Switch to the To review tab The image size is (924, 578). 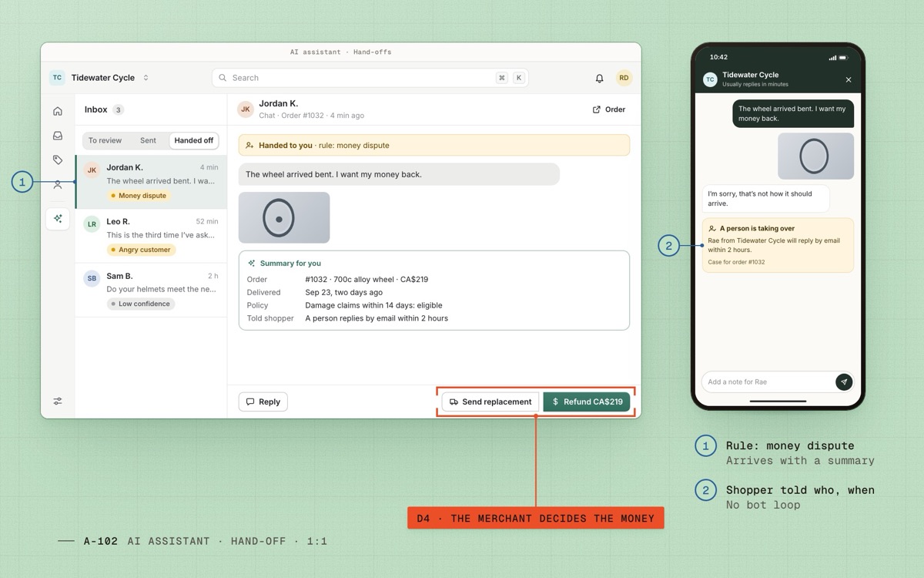coord(105,141)
